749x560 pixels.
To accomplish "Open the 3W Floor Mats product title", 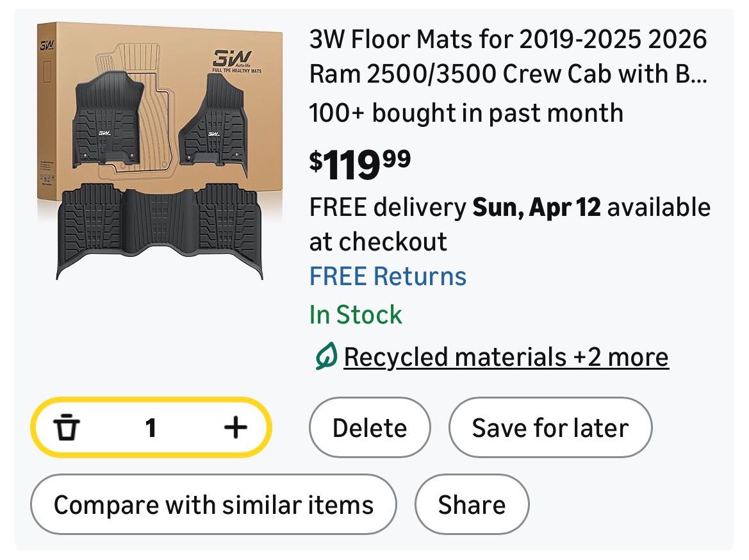I will (x=508, y=40).
